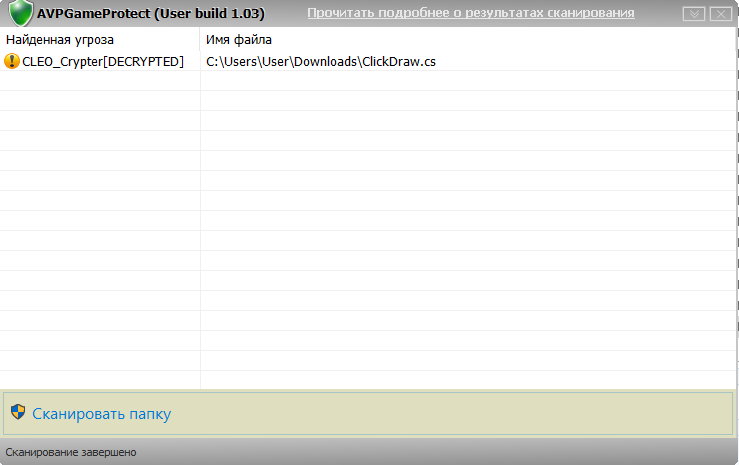The height and width of the screenshot is (465, 739).
Task: Collapse the window using the double-chevron button
Action: (x=694, y=14)
